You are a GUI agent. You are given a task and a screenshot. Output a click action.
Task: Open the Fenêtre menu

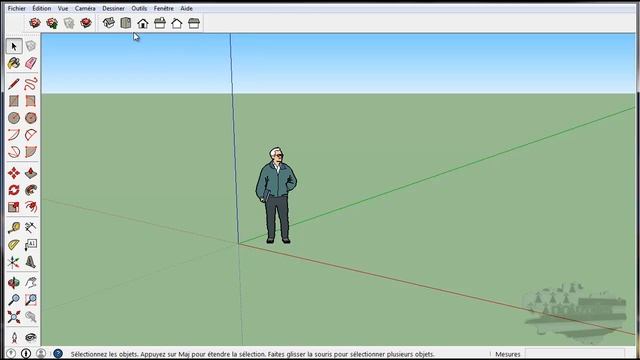pos(164,8)
